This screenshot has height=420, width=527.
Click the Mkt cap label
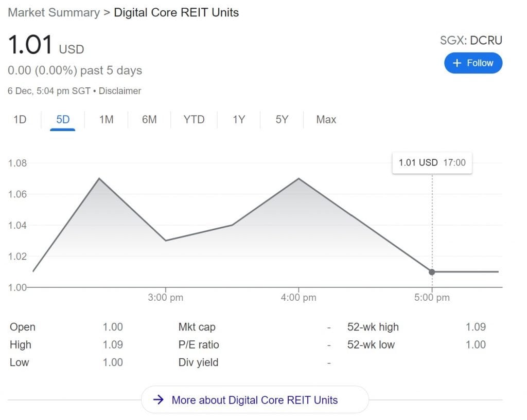197,327
